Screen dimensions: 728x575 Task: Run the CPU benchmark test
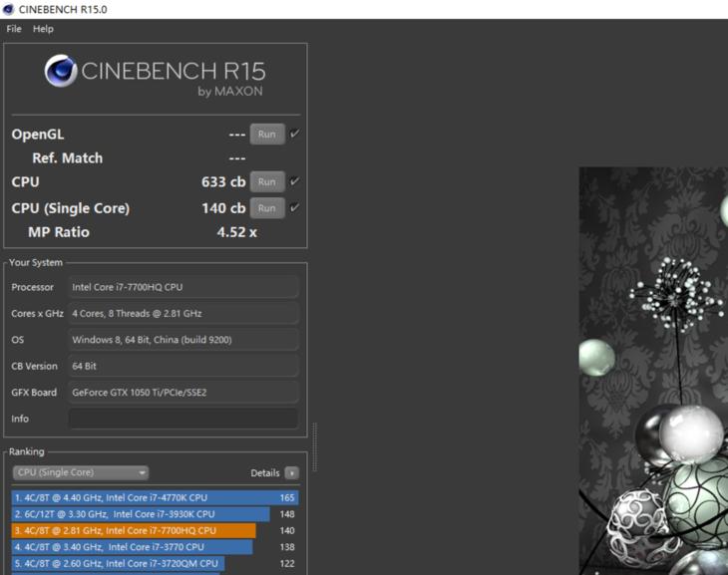pyautogui.click(x=266, y=182)
